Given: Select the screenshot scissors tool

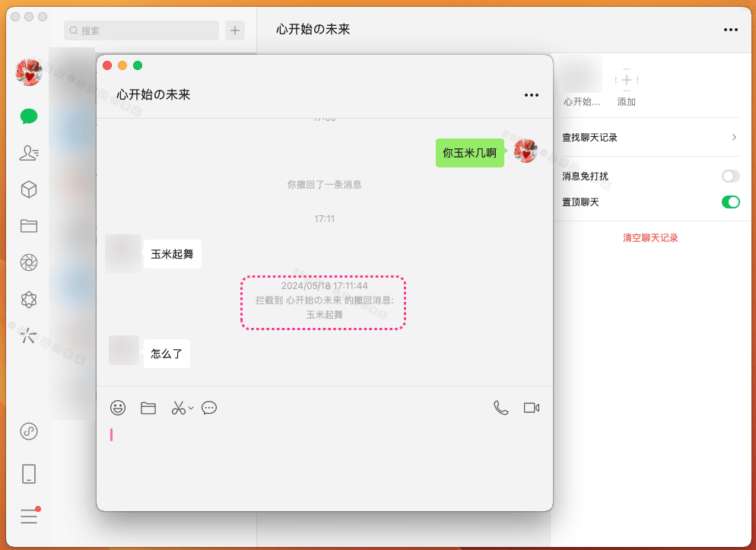Looking at the screenshot, I should [178, 408].
